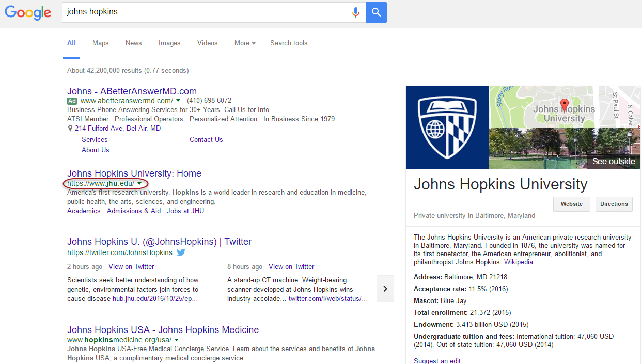This screenshot has height=364, width=642.
Task: Open Search tools options
Action: pyautogui.click(x=289, y=43)
